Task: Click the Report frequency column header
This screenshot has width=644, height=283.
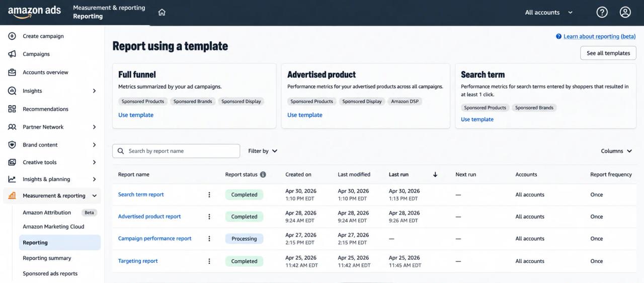Action: point(611,175)
